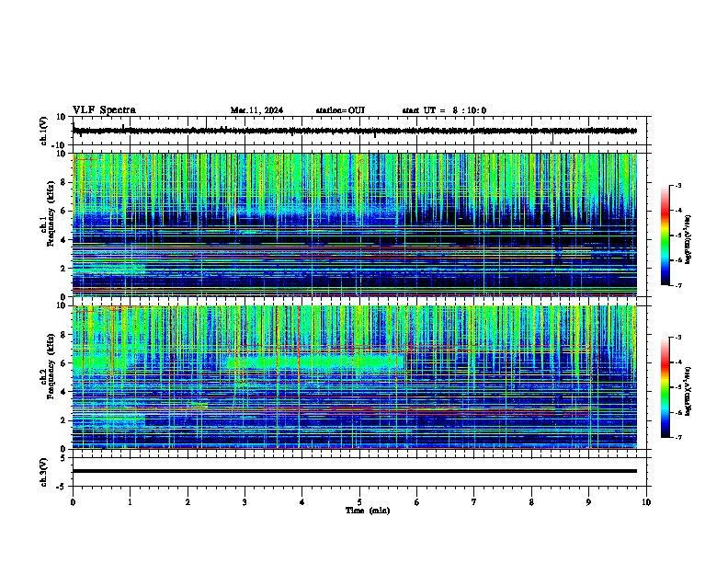
Task: Click the ch.2 colorbar "log(PSD)" label
Action: [x=688, y=391]
